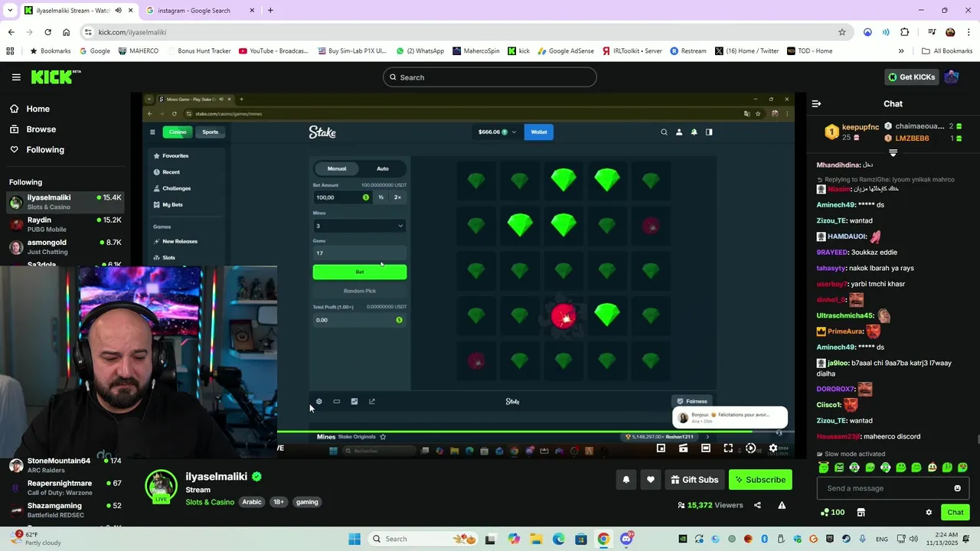This screenshot has height=551, width=980.
Task: Open Shazamgaming recommended channel
Action: click(x=64, y=510)
